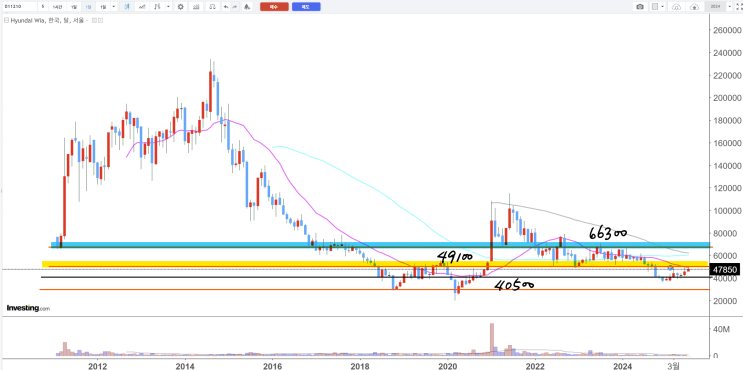Image resolution: width=743 pixels, height=370 pixels.
Task: Open chart settings gear icon
Action: [180, 7]
